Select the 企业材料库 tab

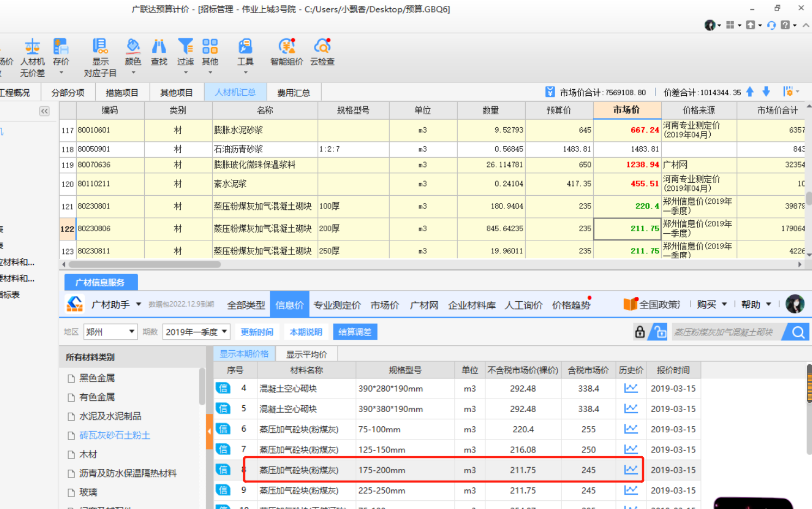tap(472, 305)
